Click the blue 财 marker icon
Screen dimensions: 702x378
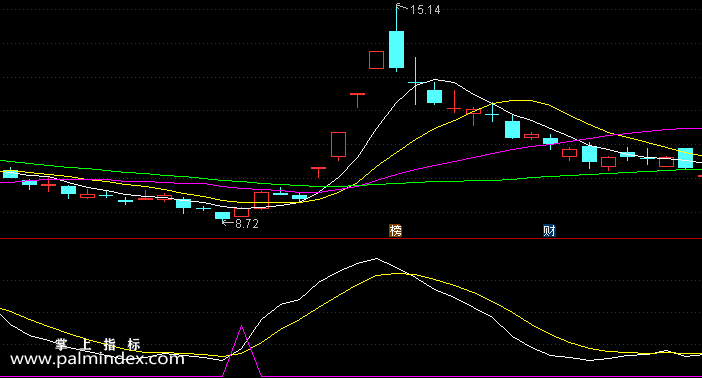[549, 231]
